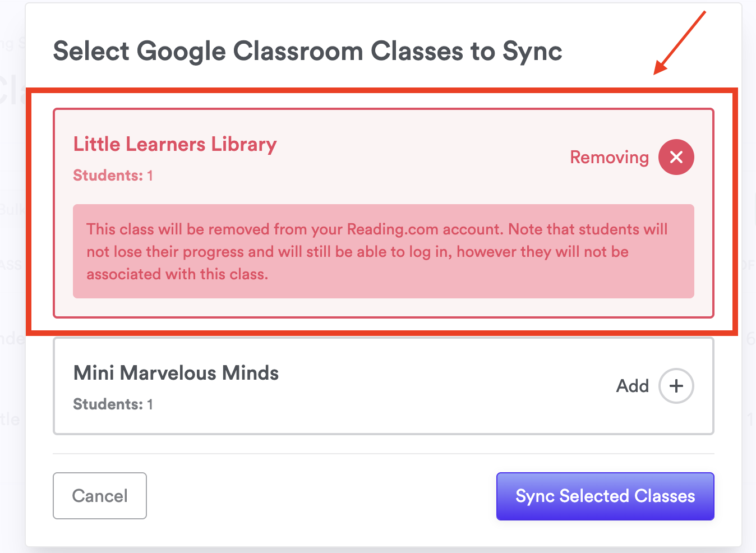Click the red arrow annotation at top right

pos(680,43)
